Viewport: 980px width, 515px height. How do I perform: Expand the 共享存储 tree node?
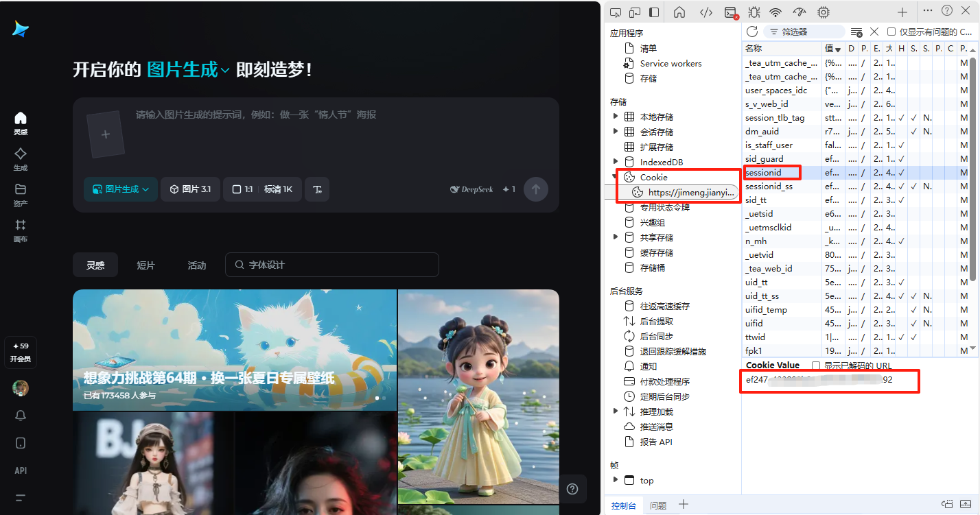point(616,237)
